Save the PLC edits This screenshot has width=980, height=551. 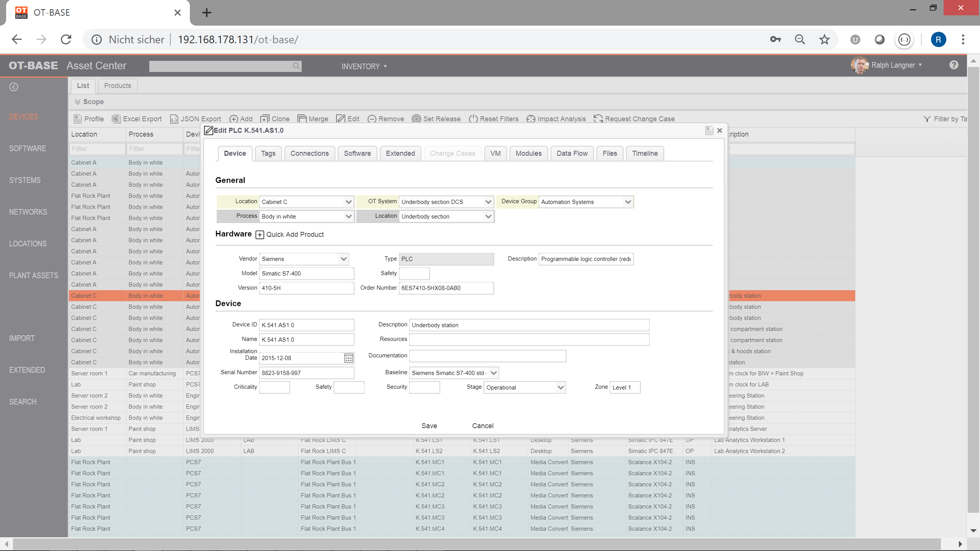(x=429, y=426)
